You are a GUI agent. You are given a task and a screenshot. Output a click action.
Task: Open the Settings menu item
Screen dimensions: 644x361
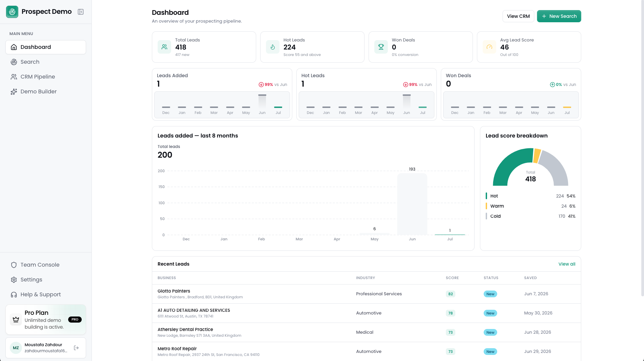pos(46,280)
